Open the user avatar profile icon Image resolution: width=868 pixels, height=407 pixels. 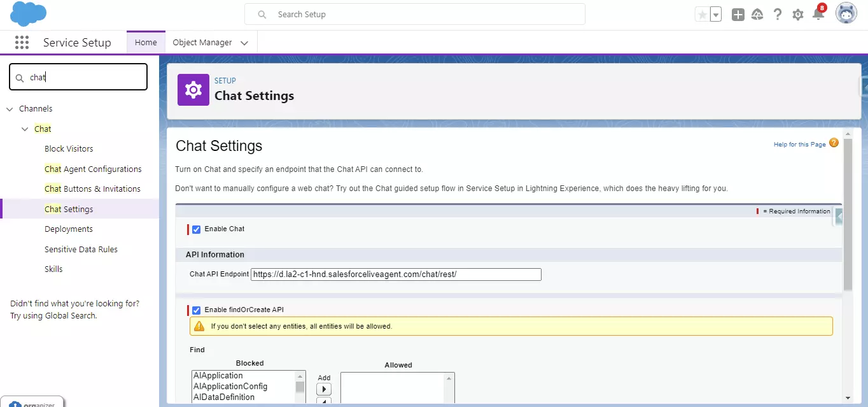click(x=846, y=13)
